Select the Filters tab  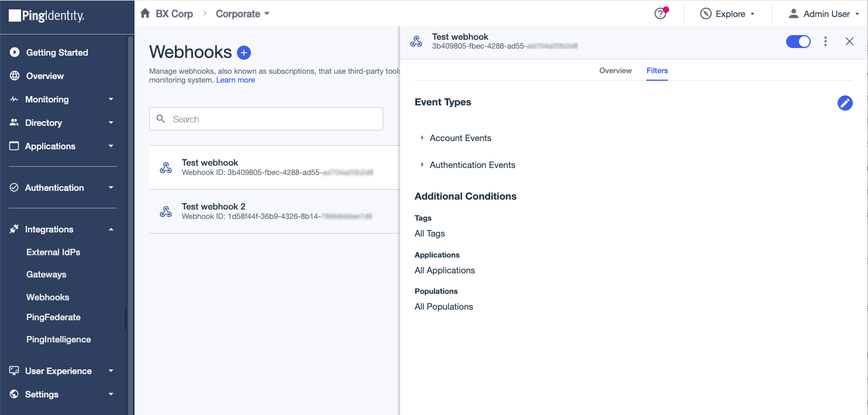pos(657,70)
